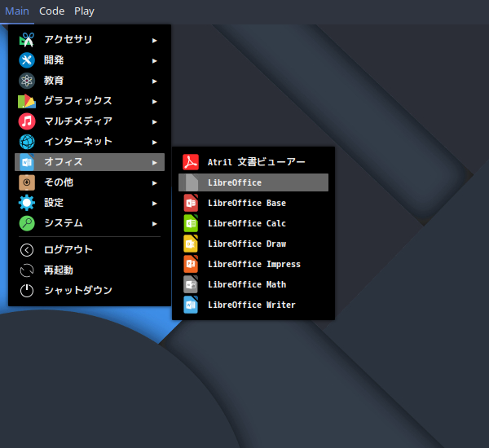Launch LibreOffice Math

[253, 284]
